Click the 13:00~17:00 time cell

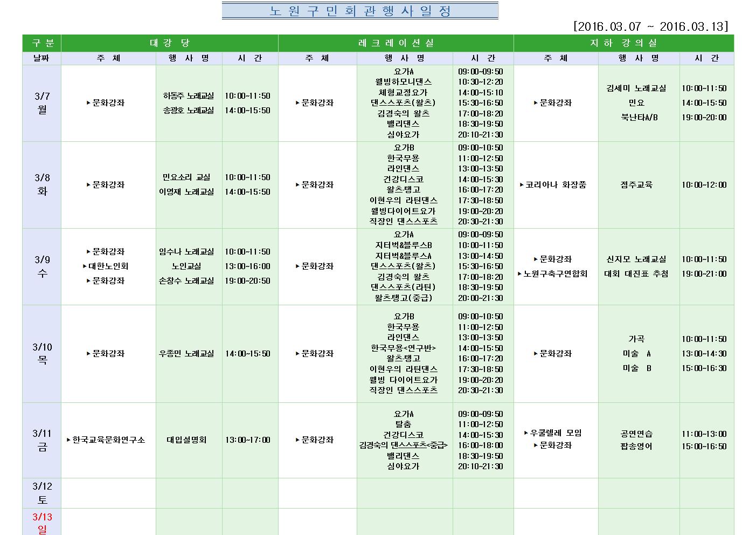coord(247,440)
